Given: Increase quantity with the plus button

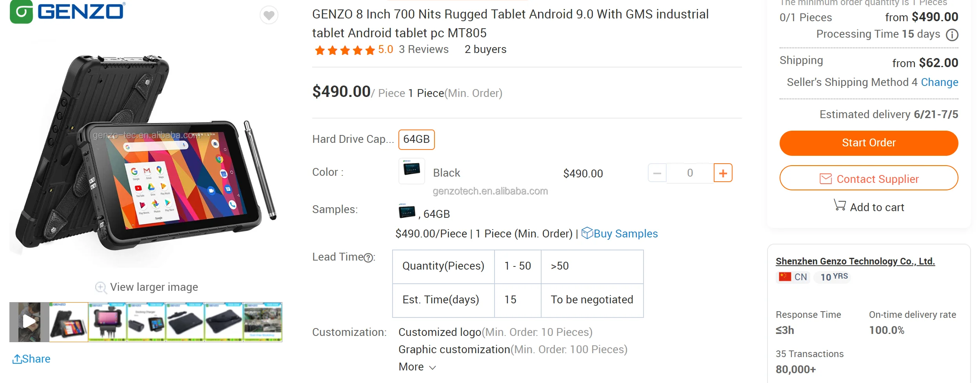Looking at the screenshot, I should [723, 173].
